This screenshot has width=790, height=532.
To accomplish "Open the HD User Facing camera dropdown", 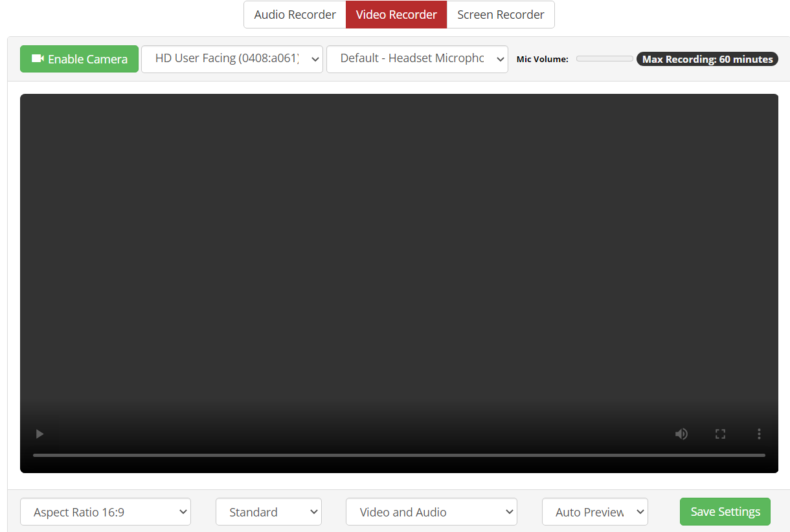I will click(x=232, y=59).
